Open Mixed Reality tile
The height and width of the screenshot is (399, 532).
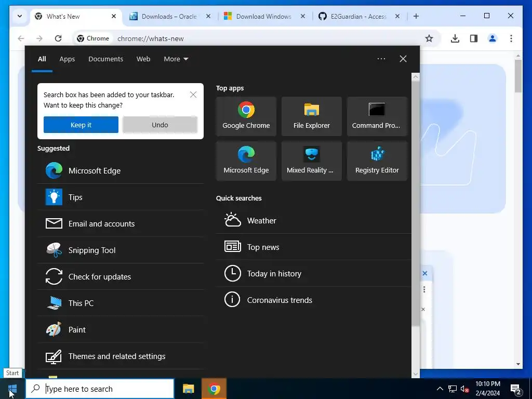tap(312, 161)
